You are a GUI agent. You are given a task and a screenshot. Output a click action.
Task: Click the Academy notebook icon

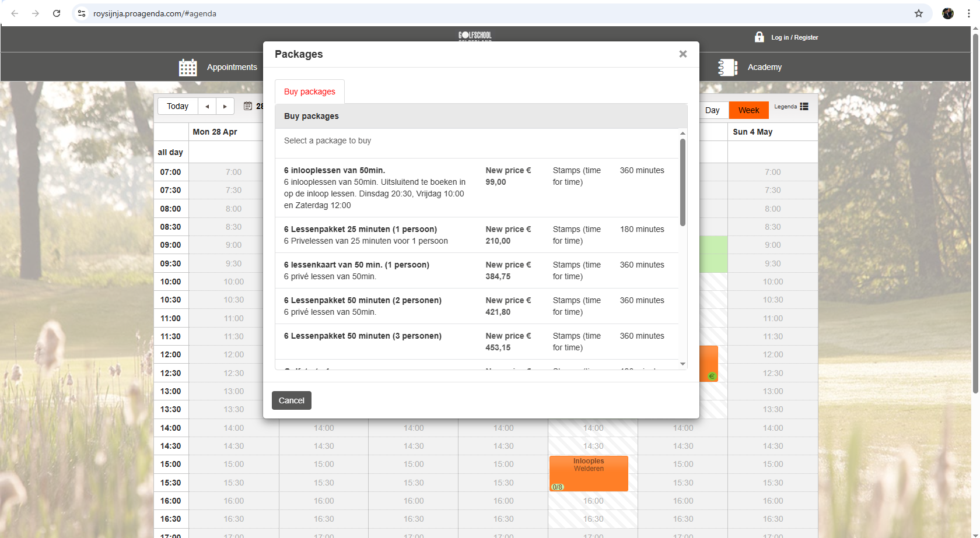pos(727,68)
